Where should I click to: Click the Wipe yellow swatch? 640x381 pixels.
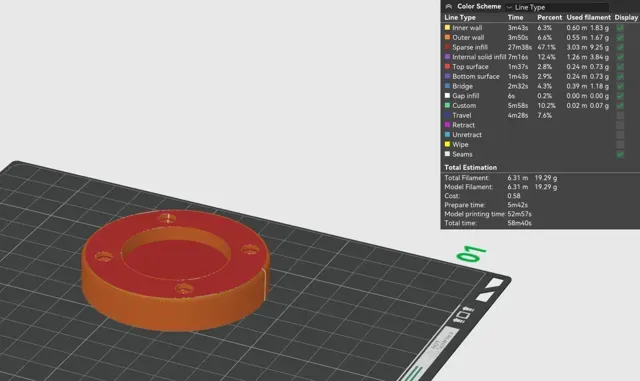(447, 144)
